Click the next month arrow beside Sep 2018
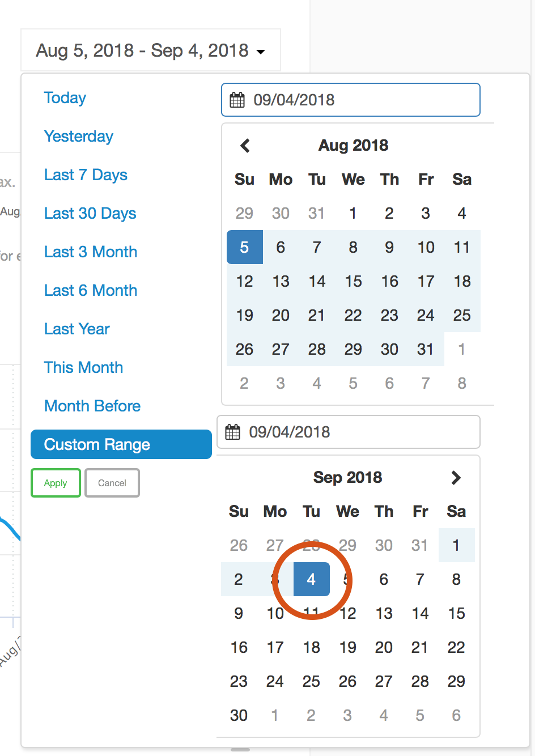The width and height of the screenshot is (535, 756). click(456, 478)
